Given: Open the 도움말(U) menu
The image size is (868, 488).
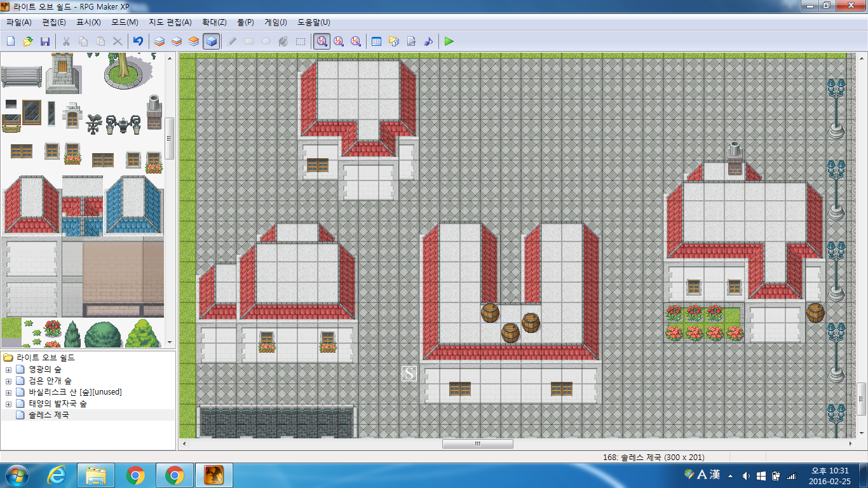Looking at the screenshot, I should pyautogui.click(x=314, y=22).
